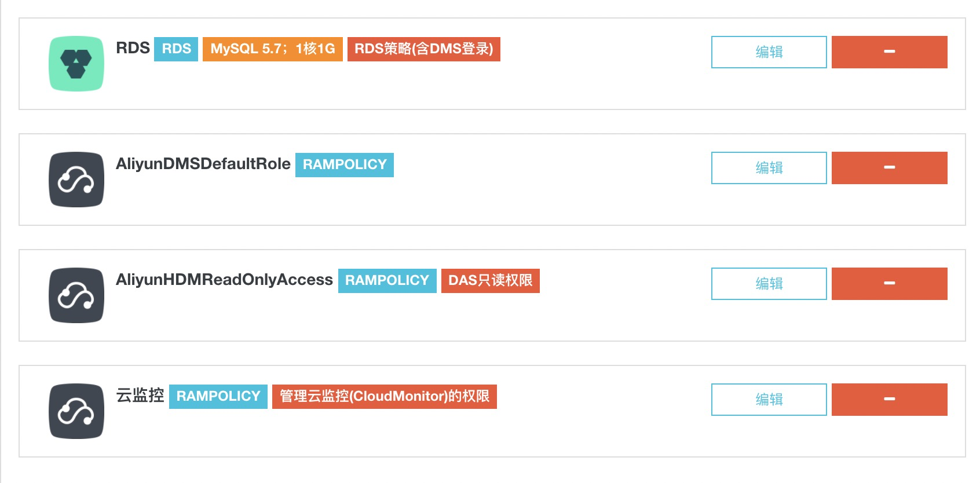Remove AliyunDMSDefaultRole with red minus button
Viewport: 980px width, 483px height.
[889, 168]
